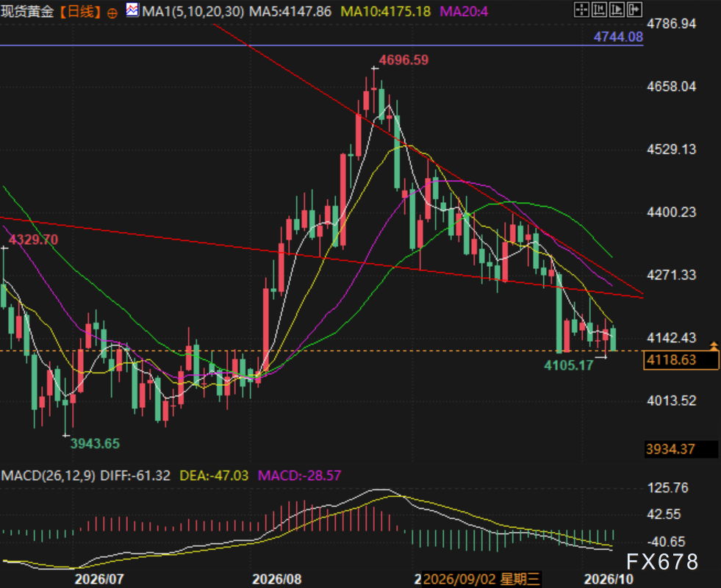Click the 3934.37 crosshair price box
Viewport: 721px width, 588px height.
coord(681,449)
